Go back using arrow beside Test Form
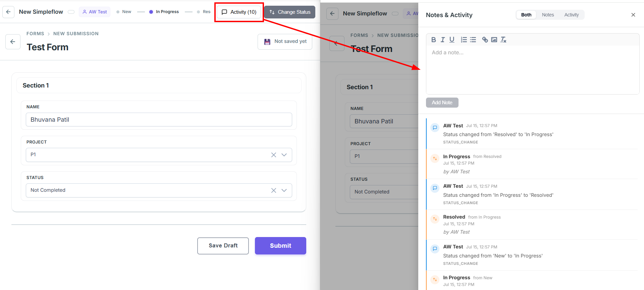644x290 pixels. click(x=13, y=42)
